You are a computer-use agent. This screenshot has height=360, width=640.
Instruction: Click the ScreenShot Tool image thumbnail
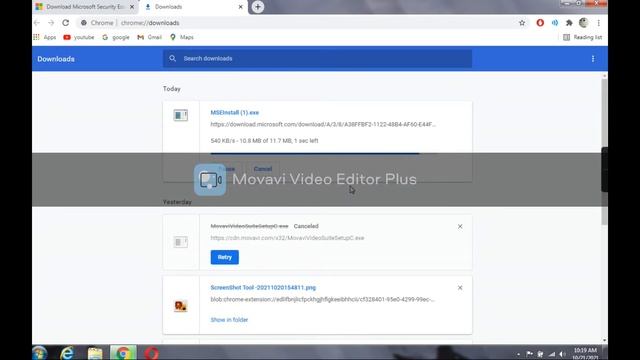pos(180,306)
